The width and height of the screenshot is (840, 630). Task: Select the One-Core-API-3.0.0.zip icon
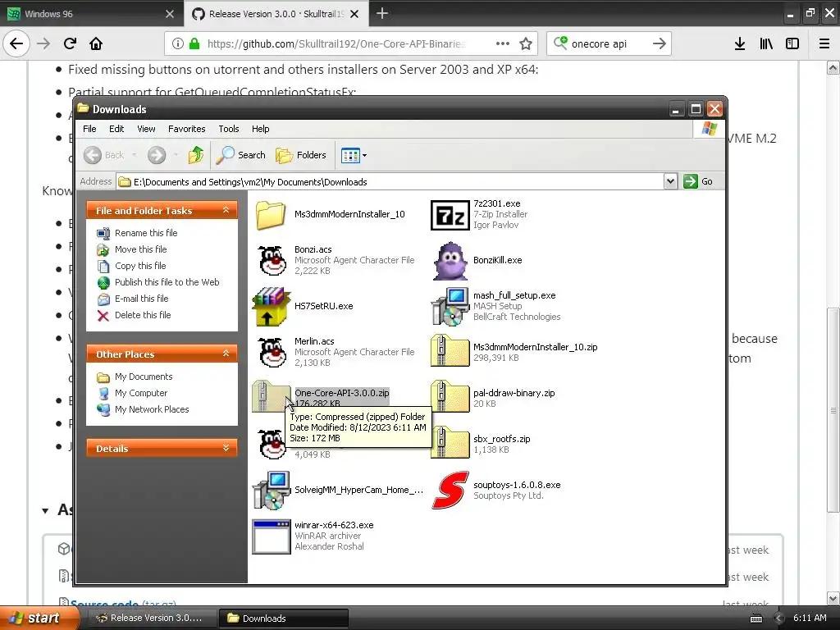coord(271,397)
